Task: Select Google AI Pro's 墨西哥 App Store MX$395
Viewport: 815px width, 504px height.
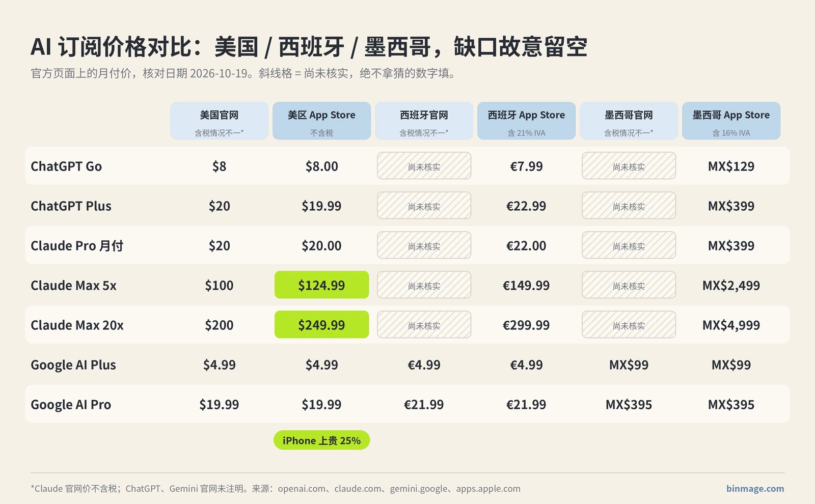Action: 731,405
